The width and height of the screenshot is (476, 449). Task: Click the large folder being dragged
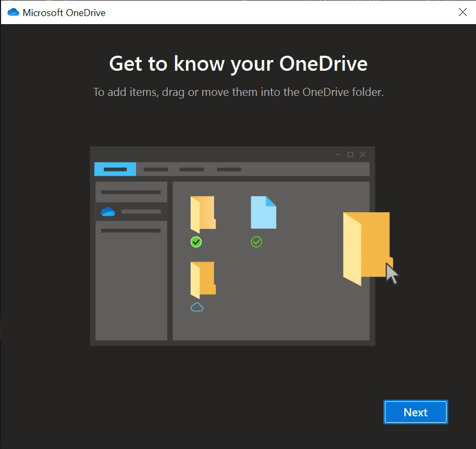coord(367,247)
